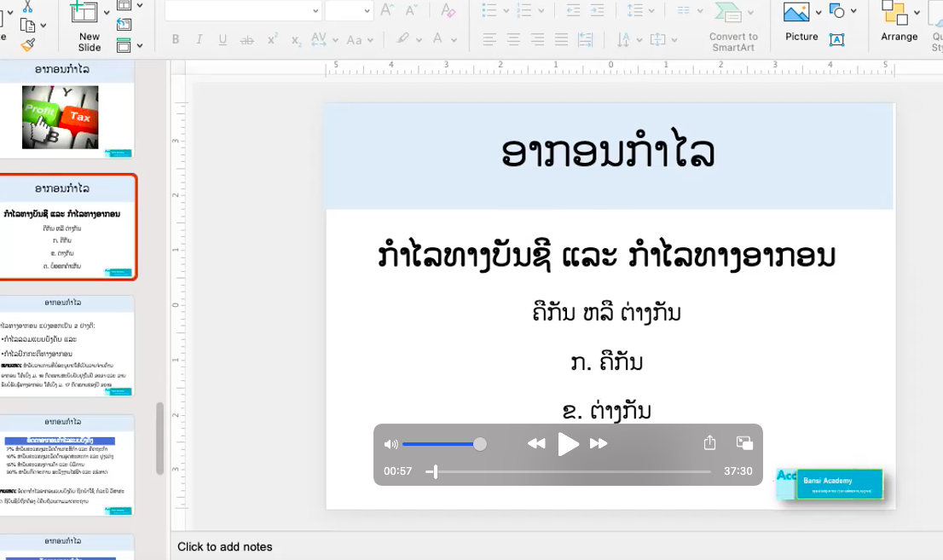Open the font size combo box

click(349, 10)
